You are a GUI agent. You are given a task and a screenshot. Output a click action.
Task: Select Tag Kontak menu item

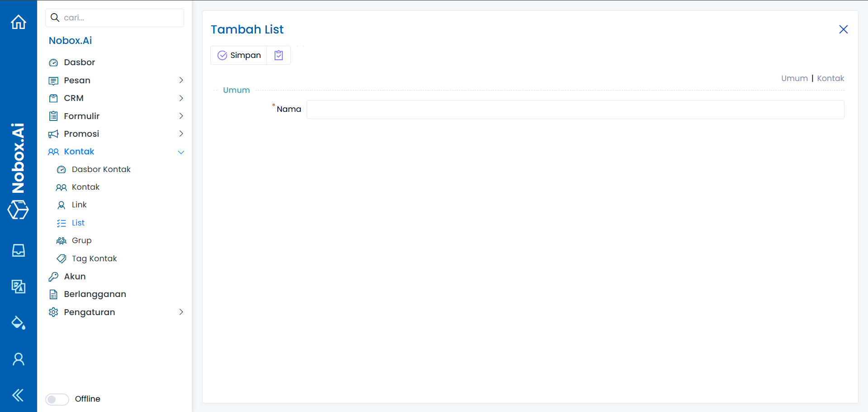tap(94, 259)
